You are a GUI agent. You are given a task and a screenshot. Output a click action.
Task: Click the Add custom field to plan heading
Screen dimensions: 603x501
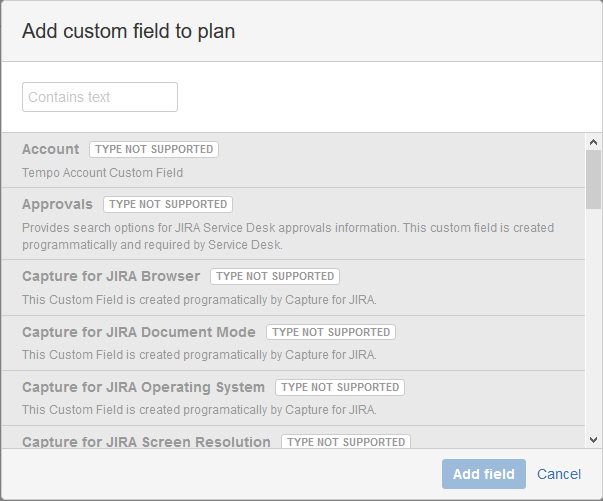coord(128,31)
